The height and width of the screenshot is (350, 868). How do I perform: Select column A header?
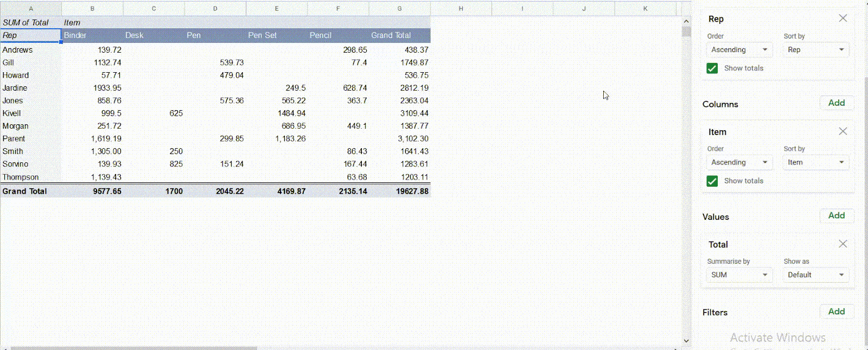[x=31, y=9]
